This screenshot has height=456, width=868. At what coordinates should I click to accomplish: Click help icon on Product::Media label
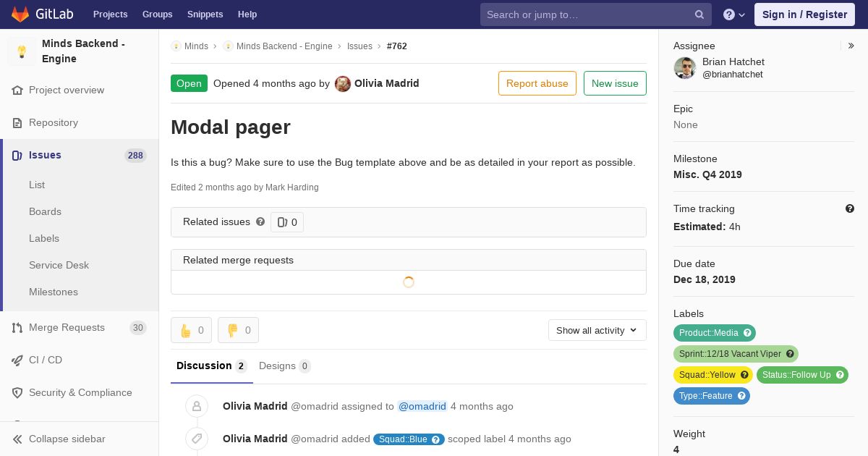point(748,333)
